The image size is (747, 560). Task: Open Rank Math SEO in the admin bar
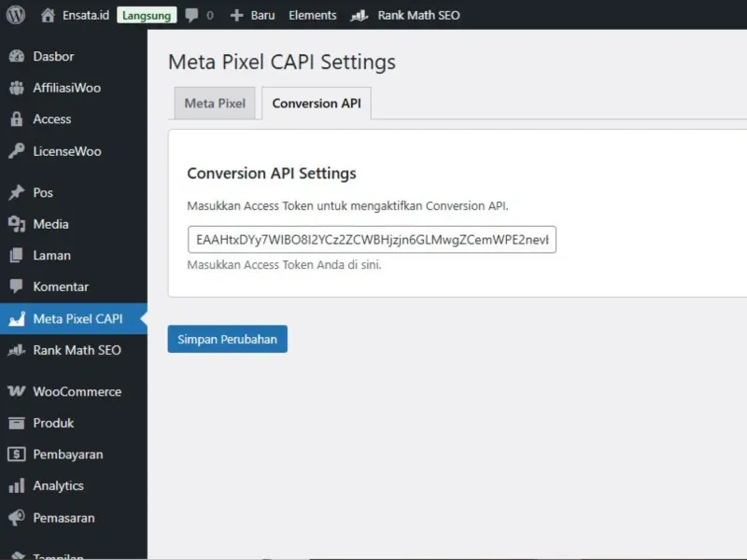tap(405, 15)
